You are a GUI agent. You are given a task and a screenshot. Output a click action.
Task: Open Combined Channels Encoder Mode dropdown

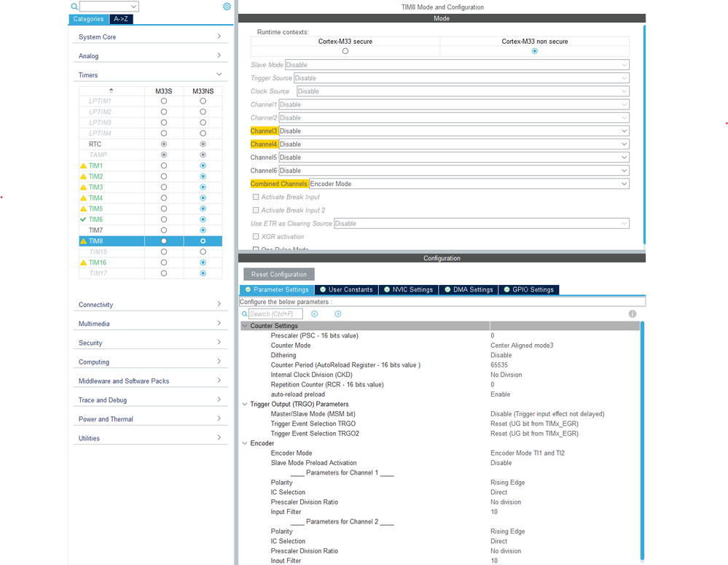pyautogui.click(x=469, y=184)
